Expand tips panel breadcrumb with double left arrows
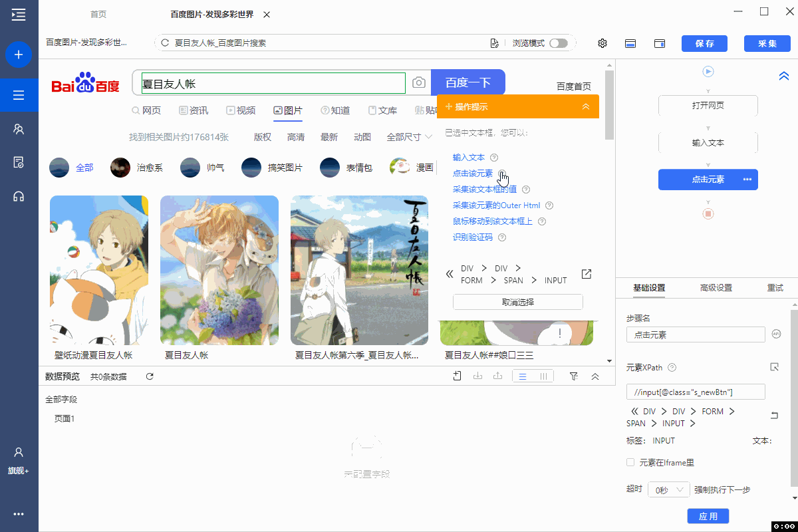The height and width of the screenshot is (532, 798). pos(450,274)
